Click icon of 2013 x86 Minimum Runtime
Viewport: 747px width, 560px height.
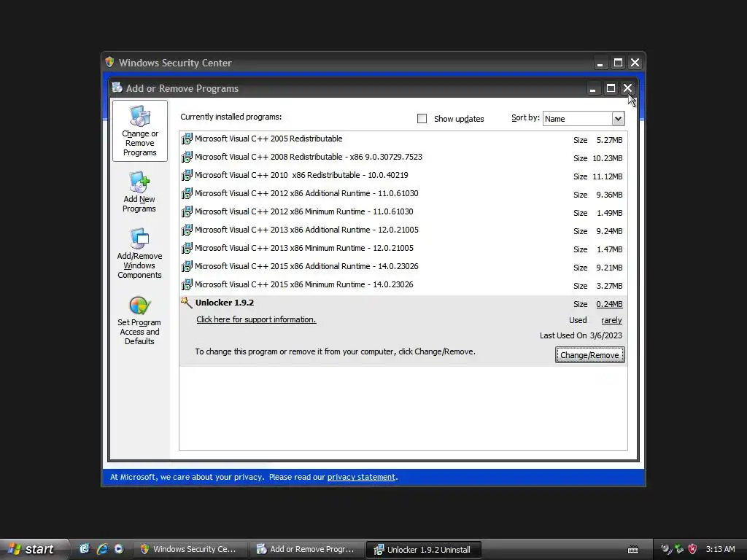click(187, 248)
